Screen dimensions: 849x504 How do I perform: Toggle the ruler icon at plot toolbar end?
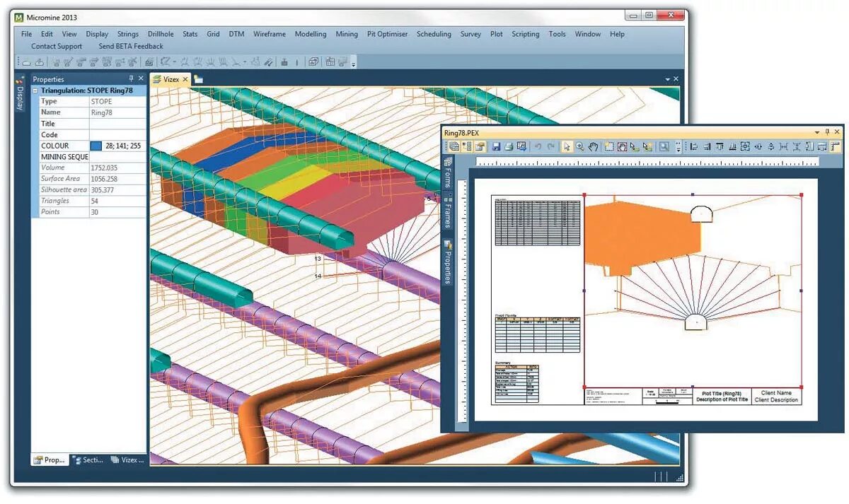(835, 146)
